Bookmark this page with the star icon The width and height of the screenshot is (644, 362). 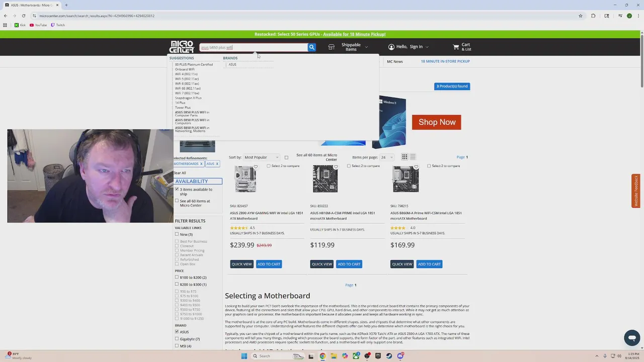coord(581,16)
